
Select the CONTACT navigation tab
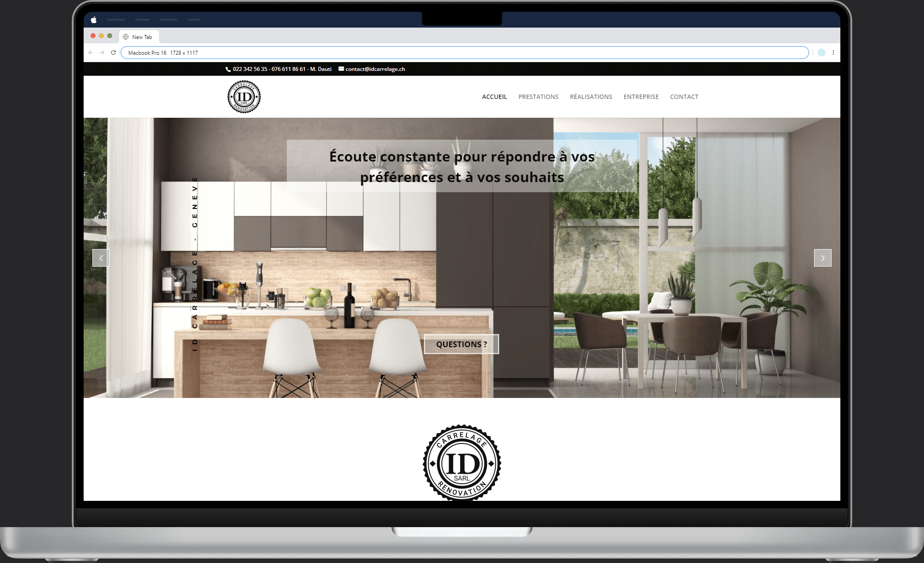[684, 97]
